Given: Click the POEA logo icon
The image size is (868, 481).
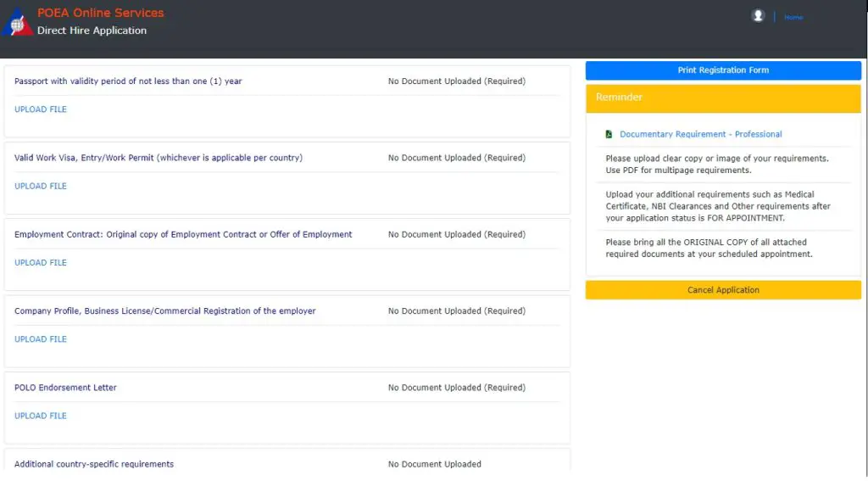Looking at the screenshot, I should pyautogui.click(x=17, y=22).
